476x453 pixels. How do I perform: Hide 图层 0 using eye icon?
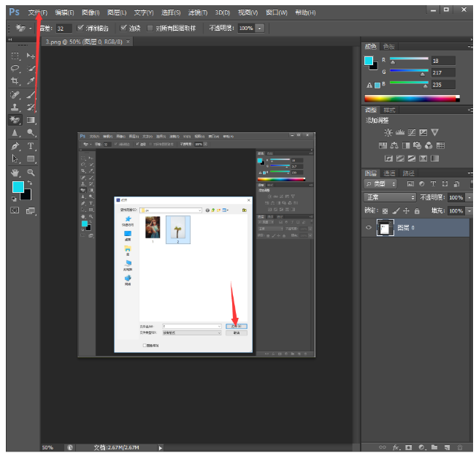coord(369,228)
